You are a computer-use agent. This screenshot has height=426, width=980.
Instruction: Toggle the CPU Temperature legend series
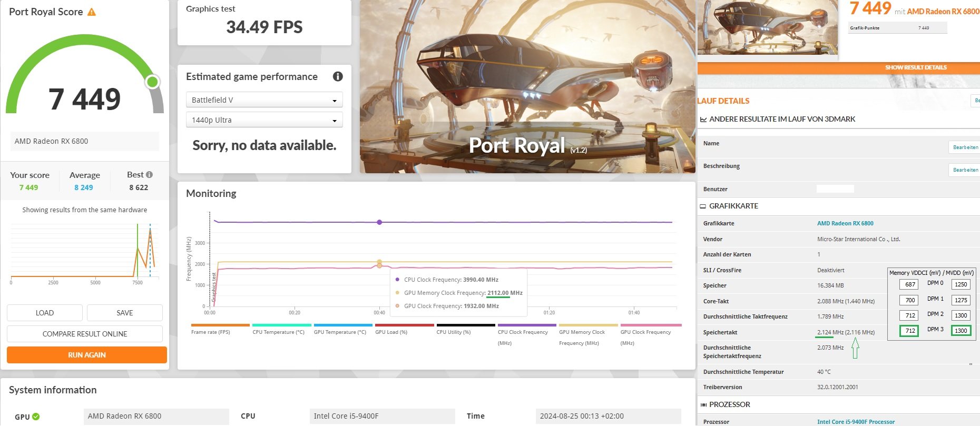pyautogui.click(x=281, y=329)
